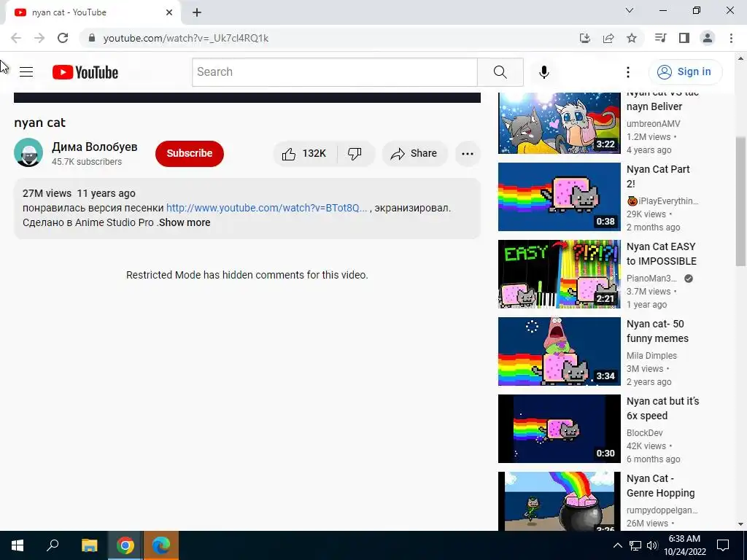Viewport: 747px width, 560px height.
Task: Click BlockDev channel name
Action: tap(645, 433)
